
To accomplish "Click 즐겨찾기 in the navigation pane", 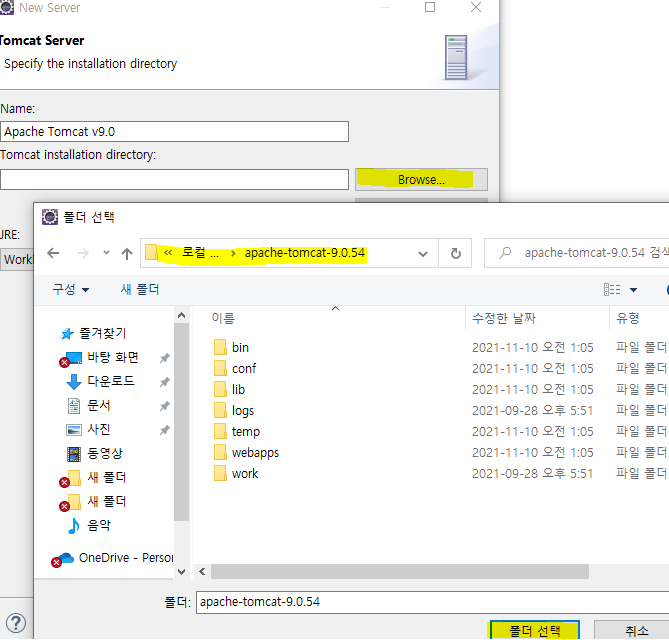I will (93, 333).
